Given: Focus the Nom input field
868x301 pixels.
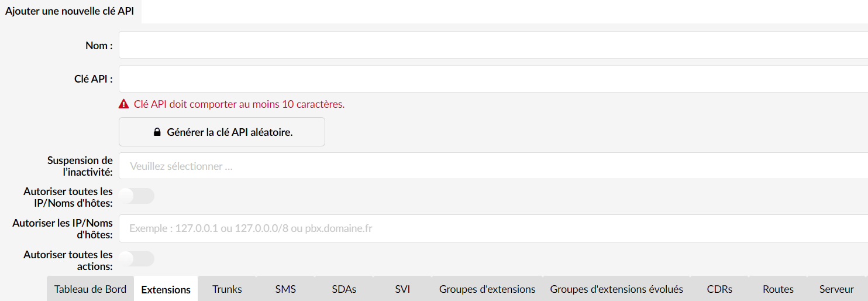Looking at the screenshot, I should (x=493, y=45).
